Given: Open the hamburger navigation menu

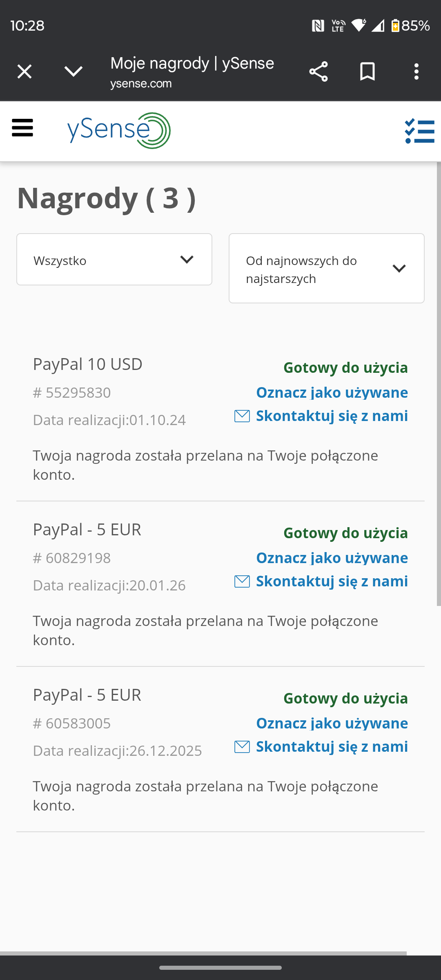Looking at the screenshot, I should click(x=22, y=128).
